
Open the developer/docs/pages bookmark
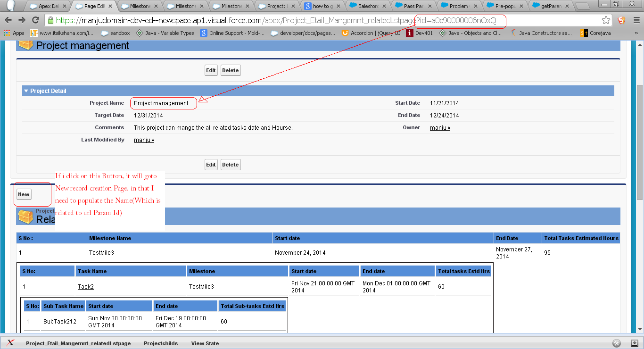coord(303,33)
